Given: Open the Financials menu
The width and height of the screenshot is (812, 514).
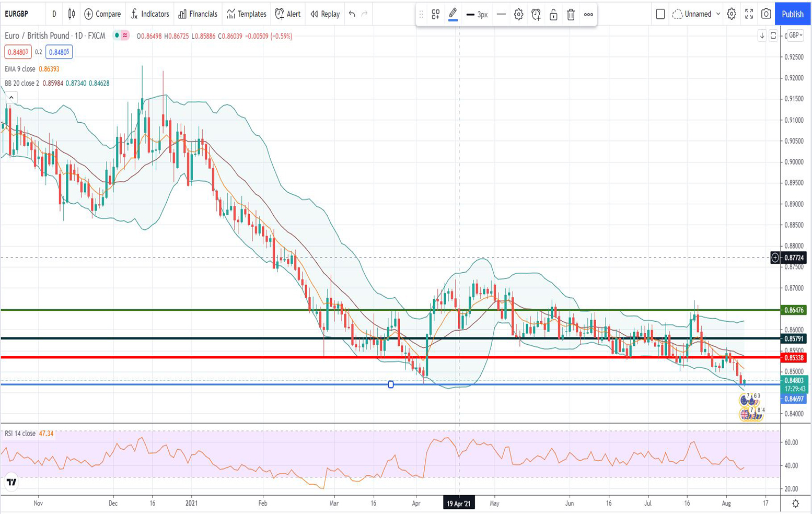Looking at the screenshot, I should 198,14.
